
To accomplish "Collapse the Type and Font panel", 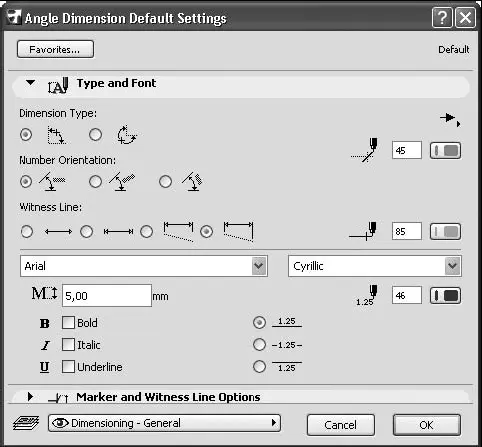I will tap(31, 82).
